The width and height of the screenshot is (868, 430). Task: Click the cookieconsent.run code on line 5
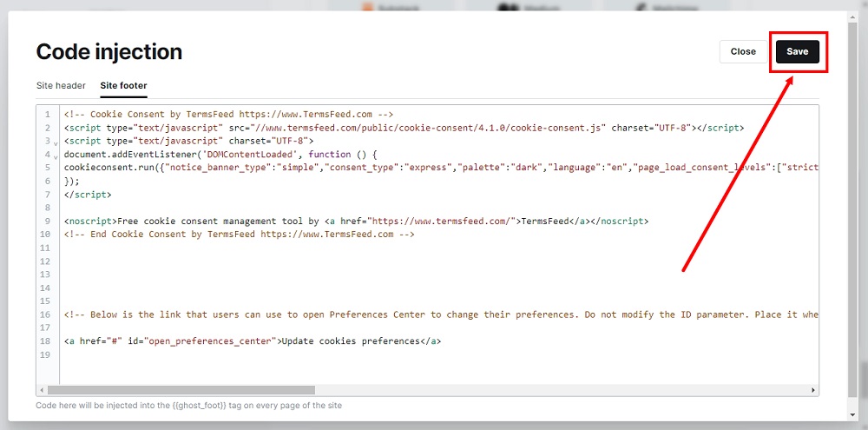pos(441,168)
